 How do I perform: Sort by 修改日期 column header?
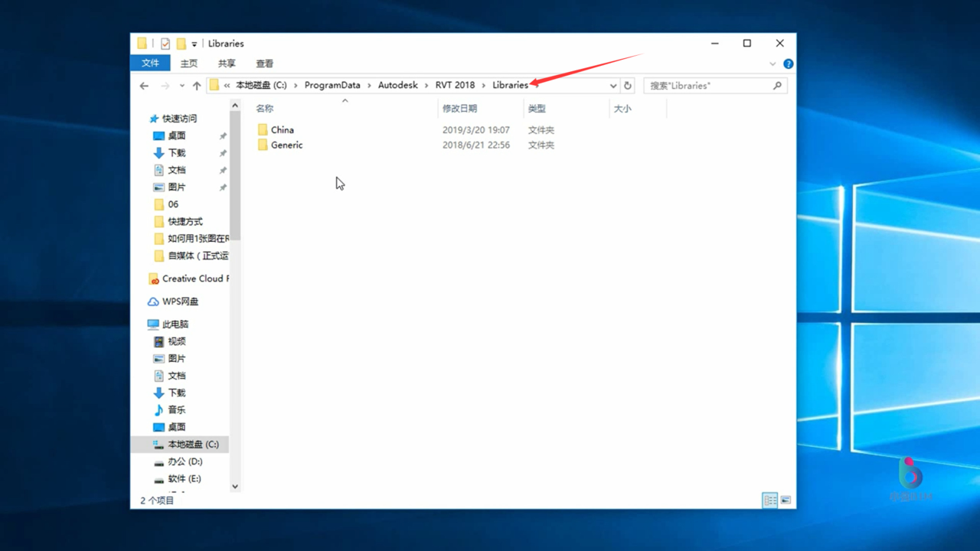click(x=459, y=109)
